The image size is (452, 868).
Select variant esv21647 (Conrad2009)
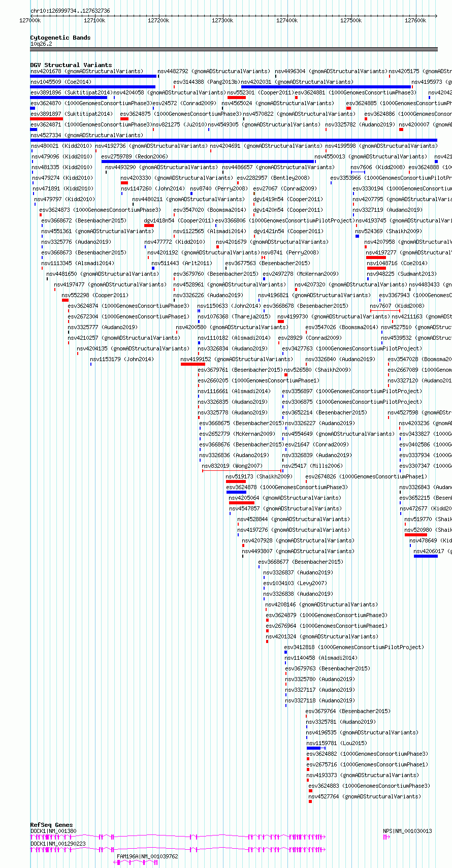316,445
